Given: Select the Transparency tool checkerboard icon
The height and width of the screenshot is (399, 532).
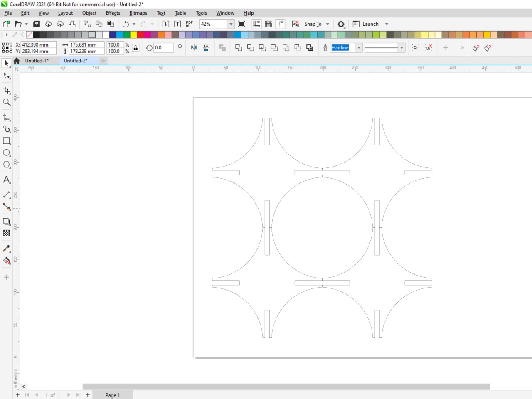Looking at the screenshot, I should pyautogui.click(x=6, y=233).
